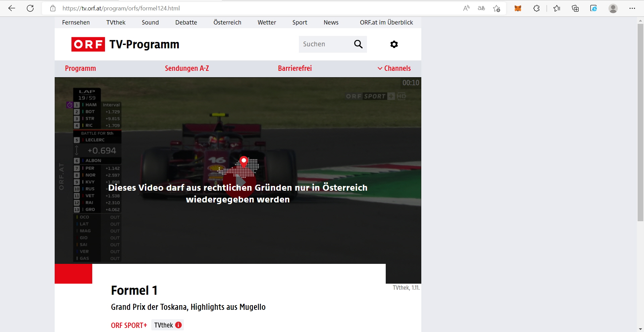Click the search magnifier icon
Screen dimensions: 644x332
(x=358, y=44)
